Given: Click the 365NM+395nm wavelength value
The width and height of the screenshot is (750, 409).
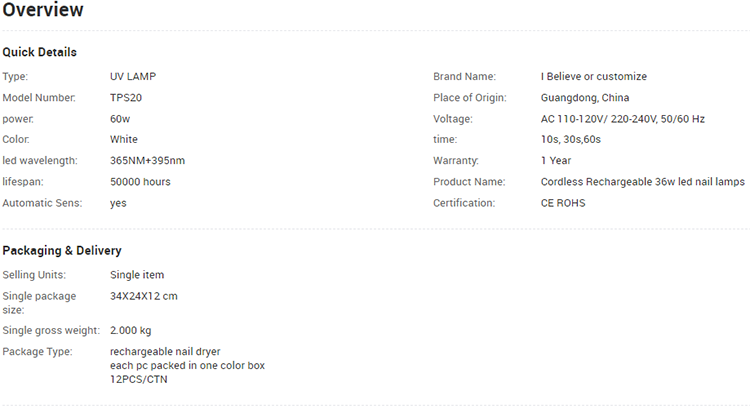Looking at the screenshot, I should (147, 160).
